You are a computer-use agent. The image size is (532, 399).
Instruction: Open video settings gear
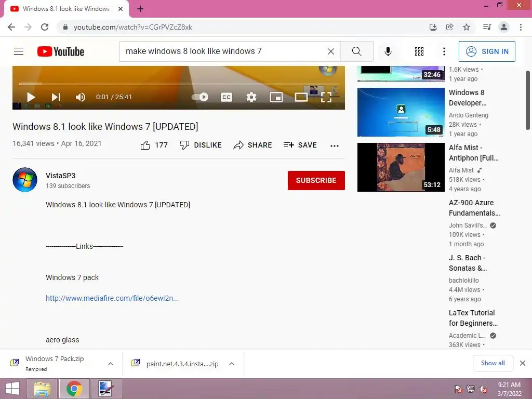pyautogui.click(x=251, y=97)
